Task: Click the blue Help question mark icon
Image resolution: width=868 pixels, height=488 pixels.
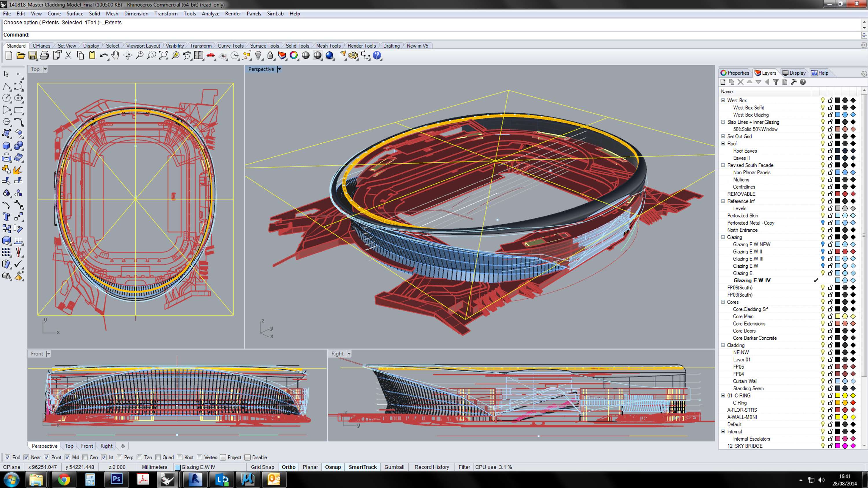Action: point(377,56)
